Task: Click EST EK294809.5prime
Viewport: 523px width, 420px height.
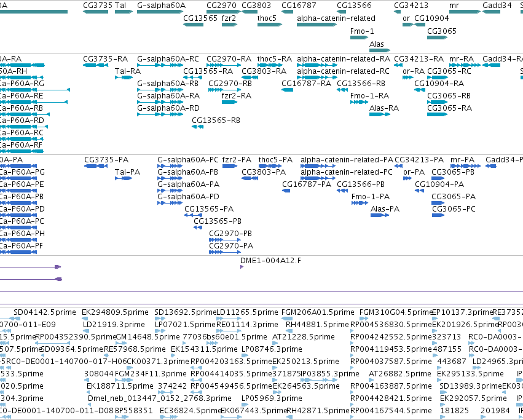Action: tap(115, 312)
